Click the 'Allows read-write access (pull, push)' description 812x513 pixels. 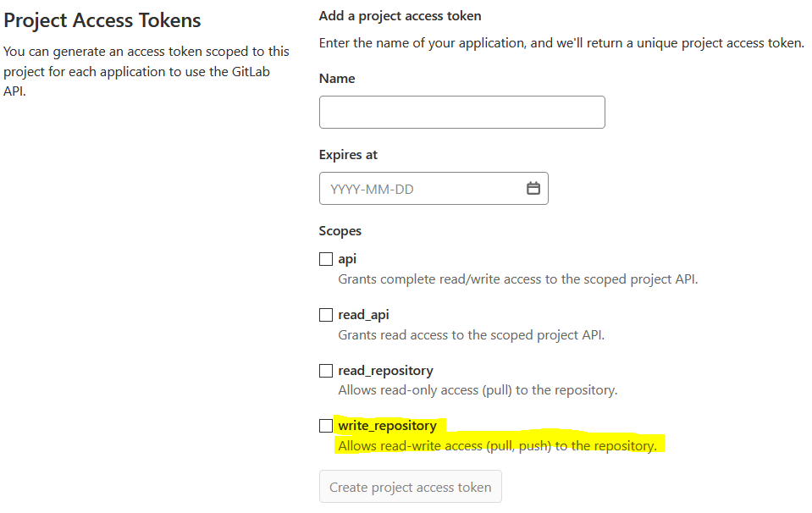[497, 445]
